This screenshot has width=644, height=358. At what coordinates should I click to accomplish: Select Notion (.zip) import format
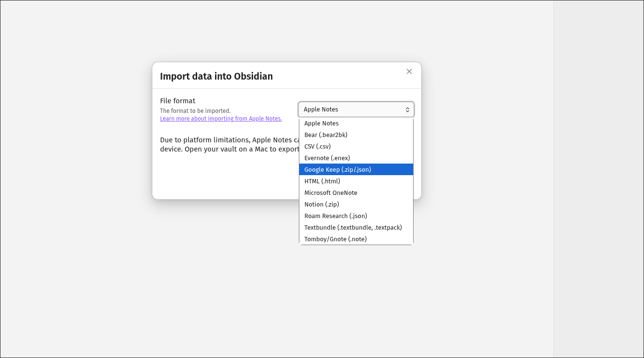[x=356, y=205]
